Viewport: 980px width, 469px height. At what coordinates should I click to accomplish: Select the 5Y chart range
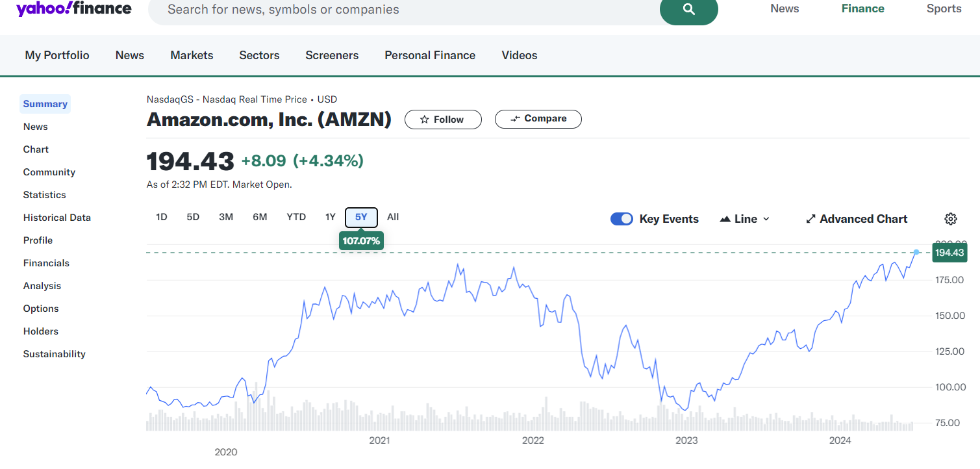click(x=362, y=218)
